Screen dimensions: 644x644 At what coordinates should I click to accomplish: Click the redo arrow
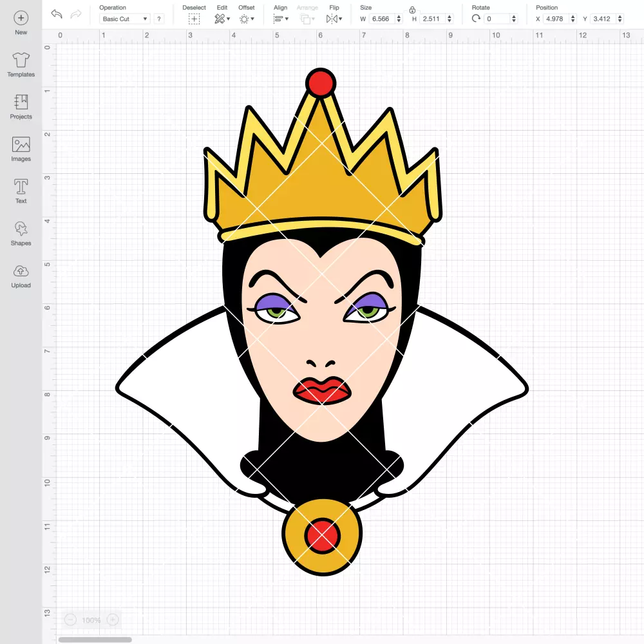pyautogui.click(x=75, y=14)
